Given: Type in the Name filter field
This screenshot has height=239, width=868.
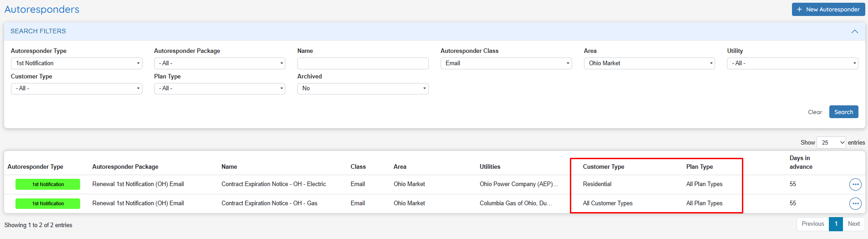Looking at the screenshot, I should pyautogui.click(x=362, y=63).
